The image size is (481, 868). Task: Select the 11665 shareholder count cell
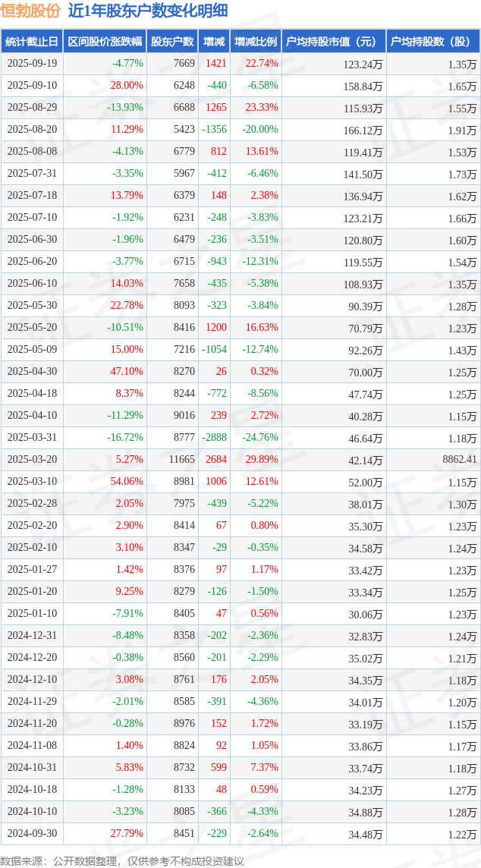click(181, 460)
